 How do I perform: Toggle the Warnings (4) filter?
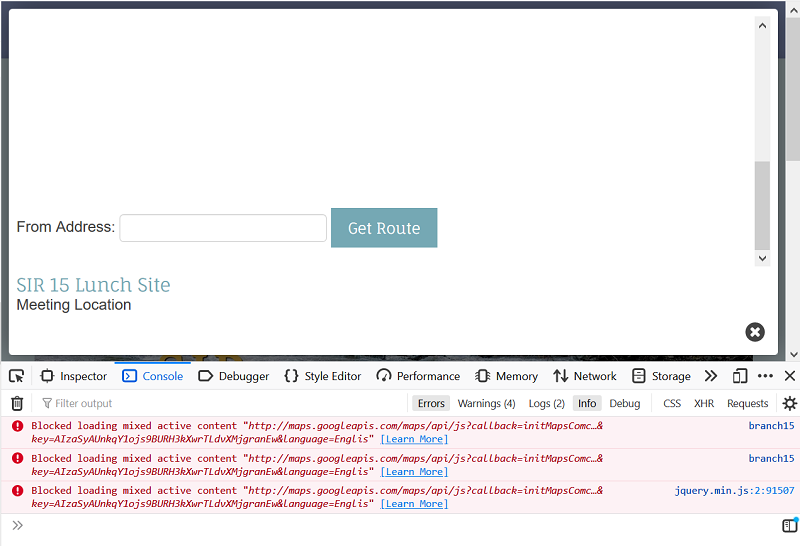click(x=486, y=403)
